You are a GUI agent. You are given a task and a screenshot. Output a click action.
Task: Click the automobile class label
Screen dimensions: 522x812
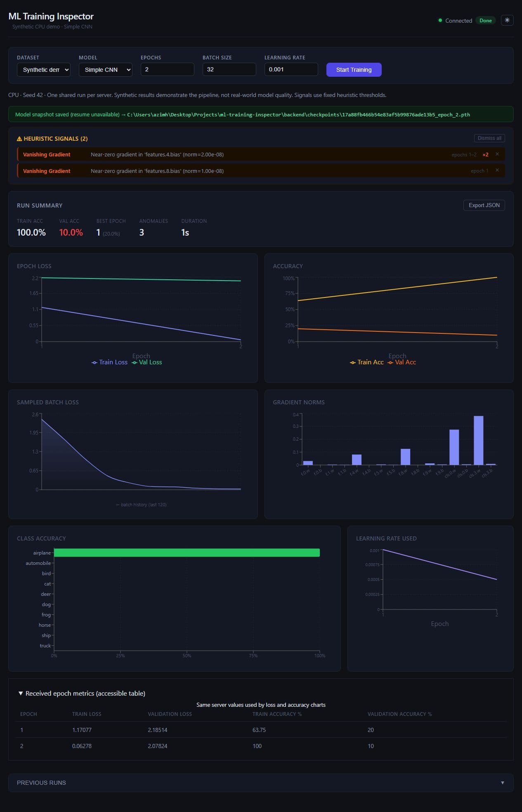38,563
